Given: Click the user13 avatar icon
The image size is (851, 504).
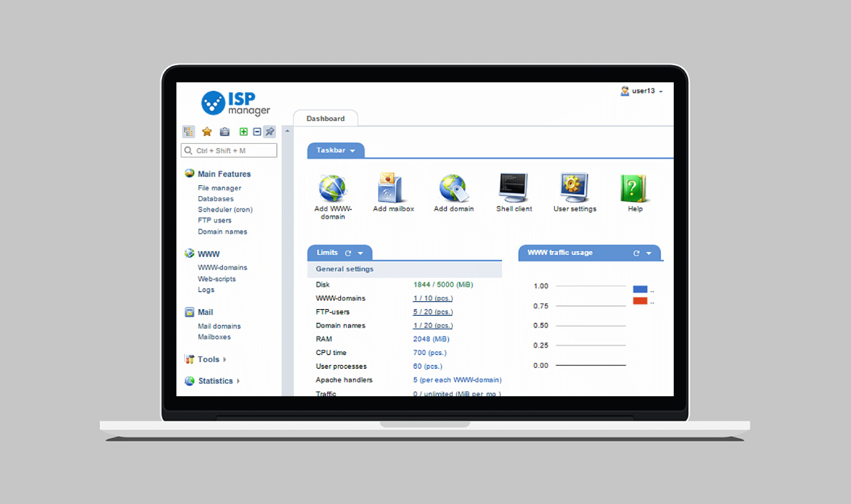Looking at the screenshot, I should (x=625, y=91).
